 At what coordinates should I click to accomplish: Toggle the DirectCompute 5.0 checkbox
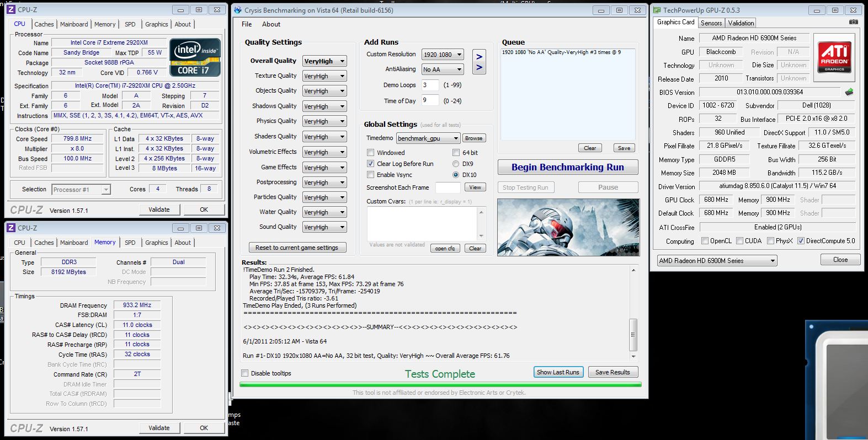pyautogui.click(x=801, y=241)
